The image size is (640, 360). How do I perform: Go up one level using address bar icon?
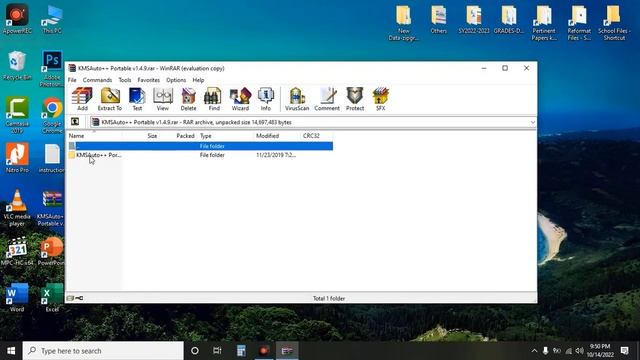tap(75, 122)
